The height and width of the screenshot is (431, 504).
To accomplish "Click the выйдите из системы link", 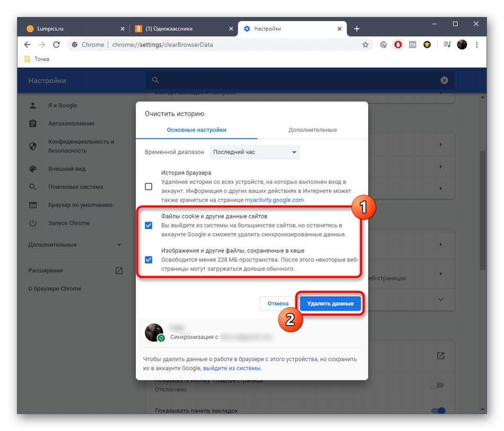I will coord(232,368).
